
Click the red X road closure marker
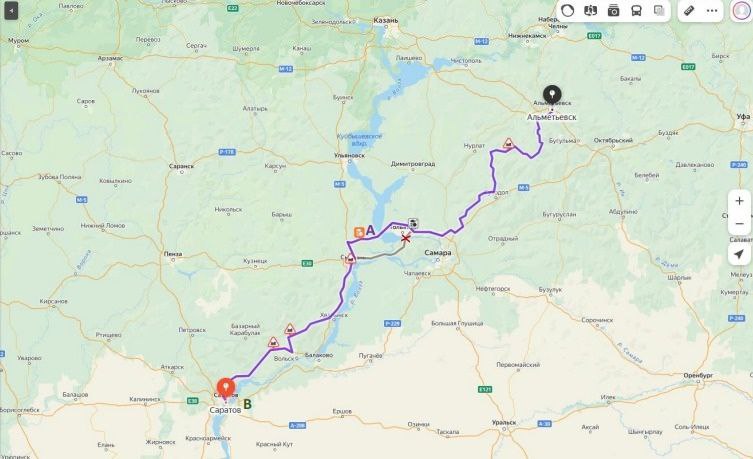406,238
